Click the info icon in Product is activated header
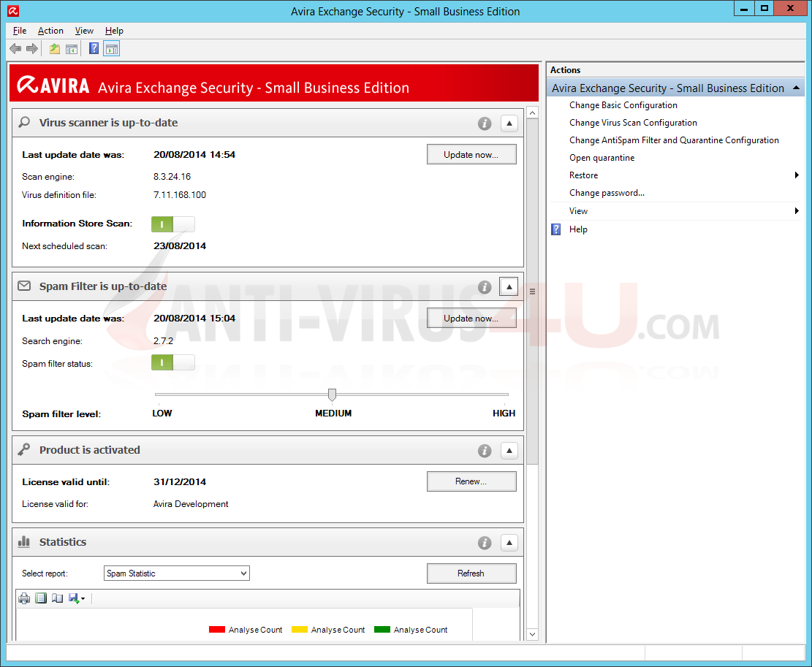Viewport: 812px width, 667px height. tap(484, 451)
